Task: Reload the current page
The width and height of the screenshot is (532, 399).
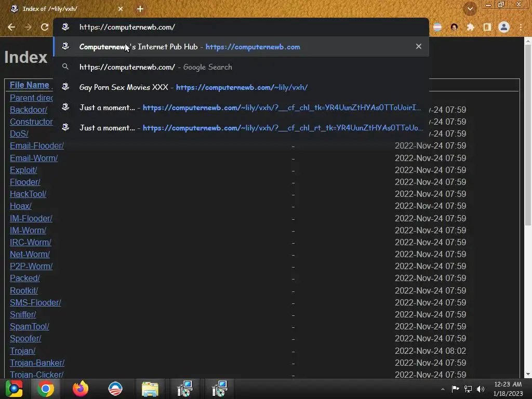Action: [45, 27]
